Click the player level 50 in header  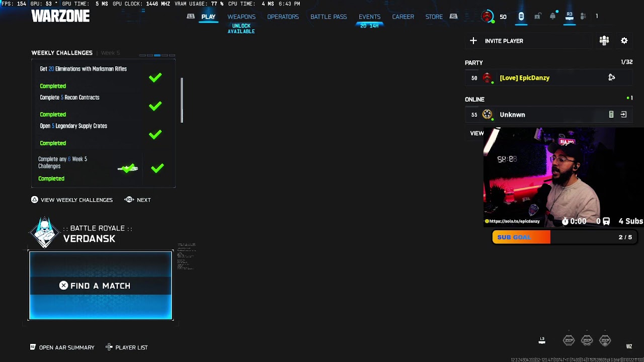pyautogui.click(x=503, y=17)
